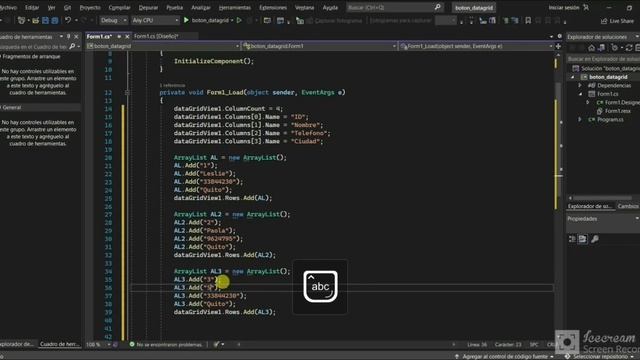
Task: Expand the Form1.Designer.cs node
Action: (588, 102)
